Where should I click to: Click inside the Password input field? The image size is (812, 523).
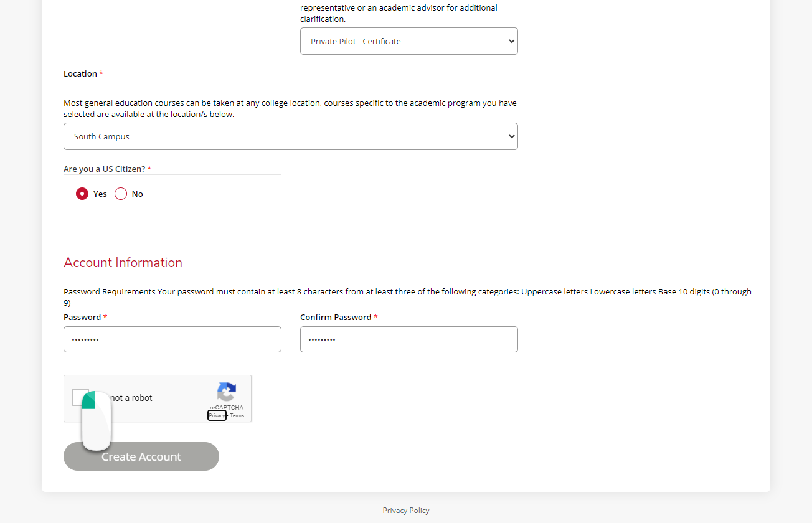pos(172,339)
